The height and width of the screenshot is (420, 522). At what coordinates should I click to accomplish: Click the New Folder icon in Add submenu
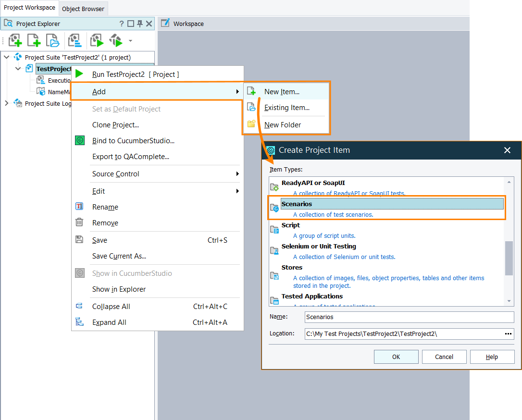coord(251,124)
